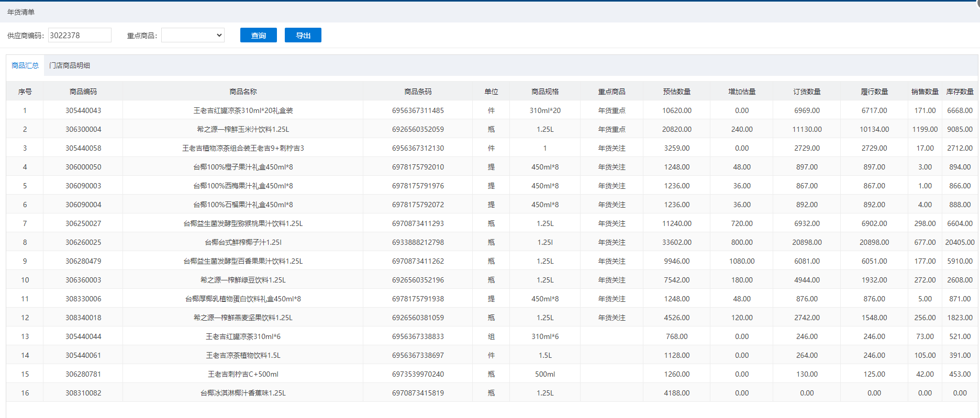
Task: Click row number 11 link
Action: click(25, 299)
